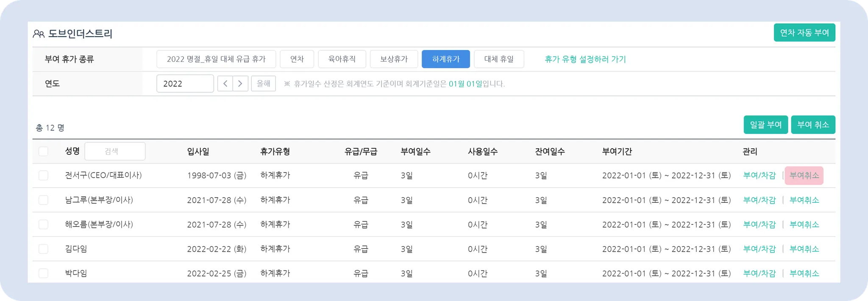Screen dimensions: 868x301
Task: Go to previous year with left chevron
Action: pos(225,84)
